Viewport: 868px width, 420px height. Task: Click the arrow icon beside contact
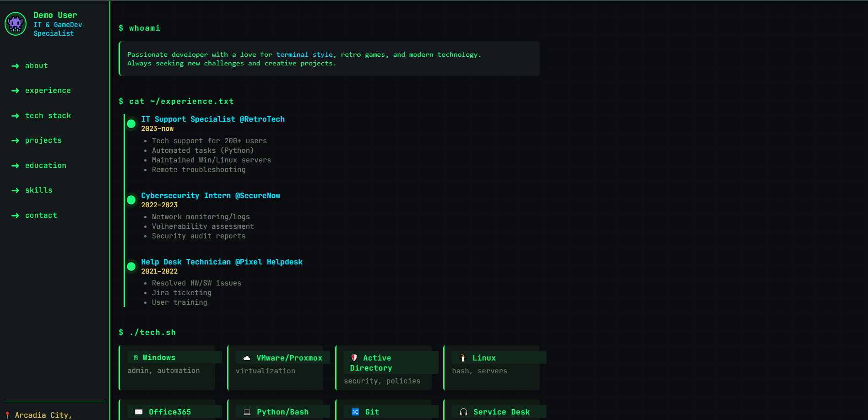pos(15,215)
